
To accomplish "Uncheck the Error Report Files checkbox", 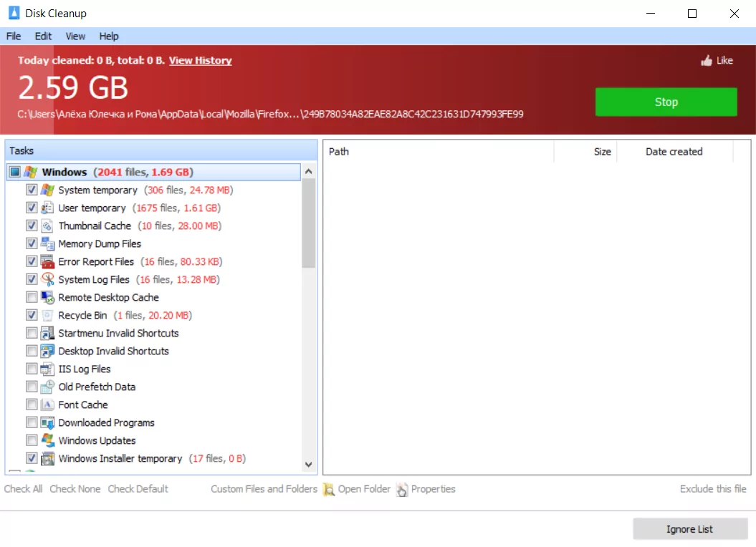I will 32,261.
